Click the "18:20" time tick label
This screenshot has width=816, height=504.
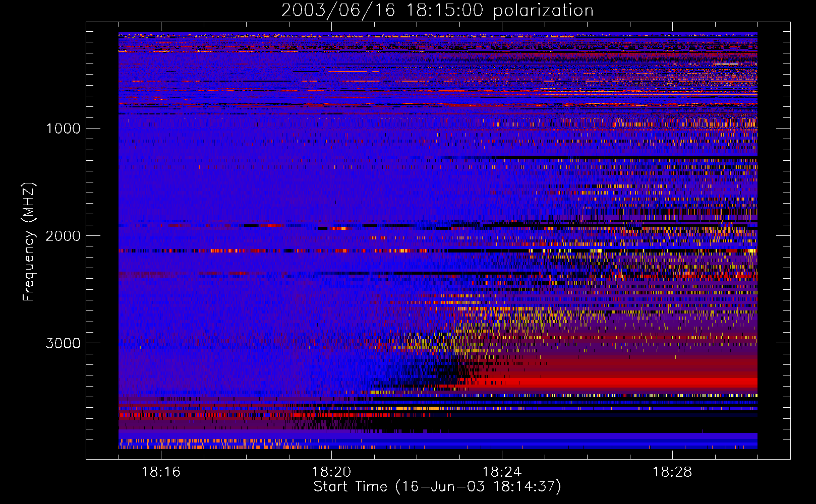[331, 472]
